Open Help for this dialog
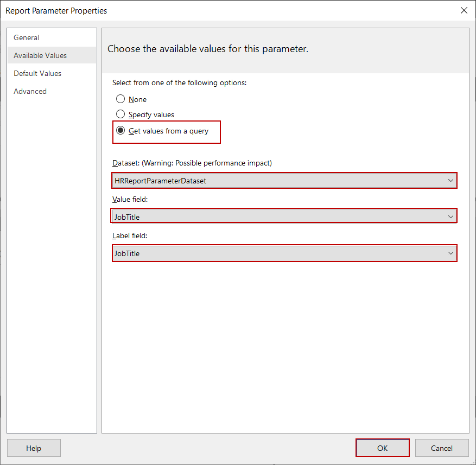Image resolution: width=476 pixels, height=465 pixels. tap(34, 448)
